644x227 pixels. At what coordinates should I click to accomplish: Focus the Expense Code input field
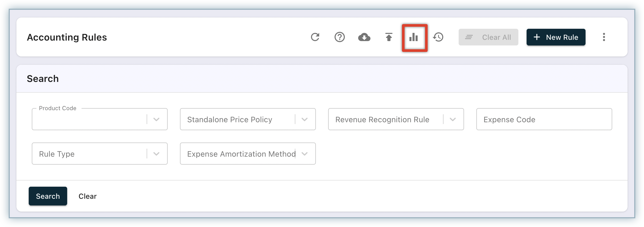click(544, 119)
